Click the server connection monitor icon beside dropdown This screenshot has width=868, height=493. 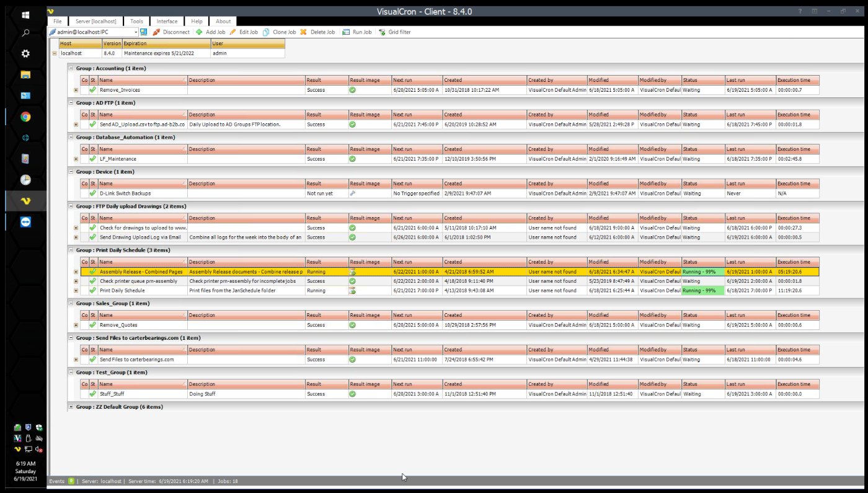144,32
